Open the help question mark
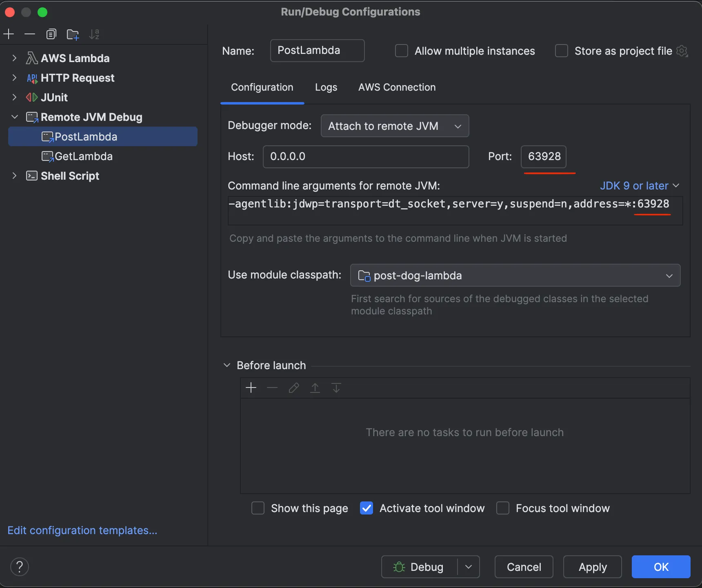The width and height of the screenshot is (702, 588). point(19,566)
